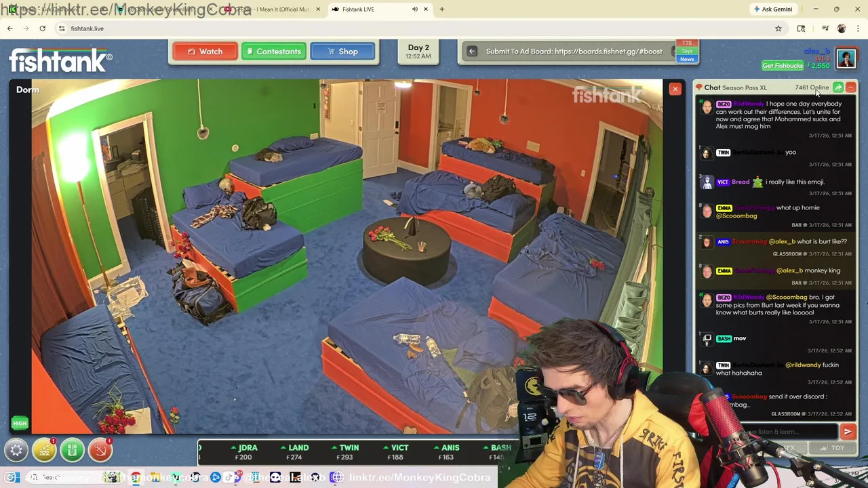Click the 7461 Online count
The image size is (868, 488).
tap(811, 87)
